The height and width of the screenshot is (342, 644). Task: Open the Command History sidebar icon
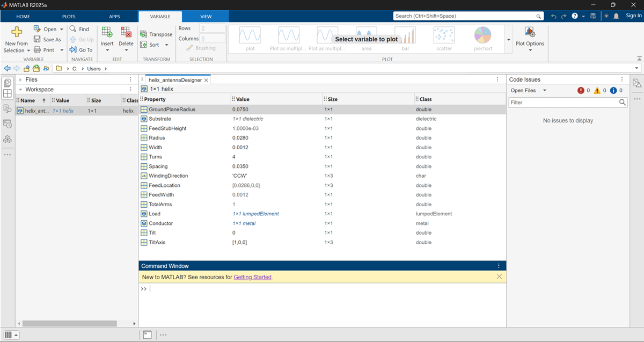(8, 124)
